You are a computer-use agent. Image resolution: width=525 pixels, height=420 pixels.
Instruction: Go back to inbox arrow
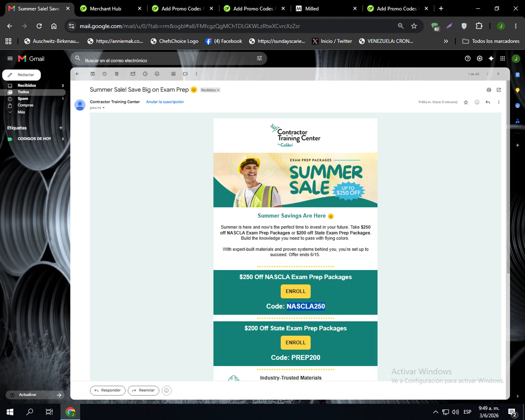coord(77,74)
